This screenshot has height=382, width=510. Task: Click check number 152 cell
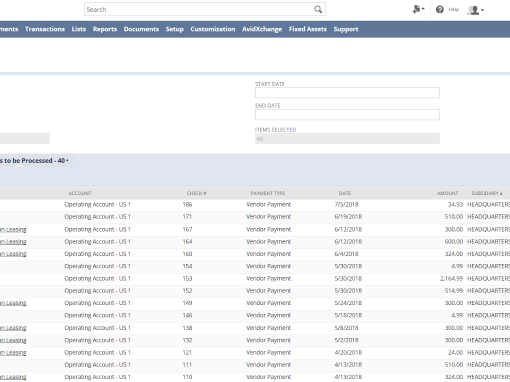click(187, 291)
